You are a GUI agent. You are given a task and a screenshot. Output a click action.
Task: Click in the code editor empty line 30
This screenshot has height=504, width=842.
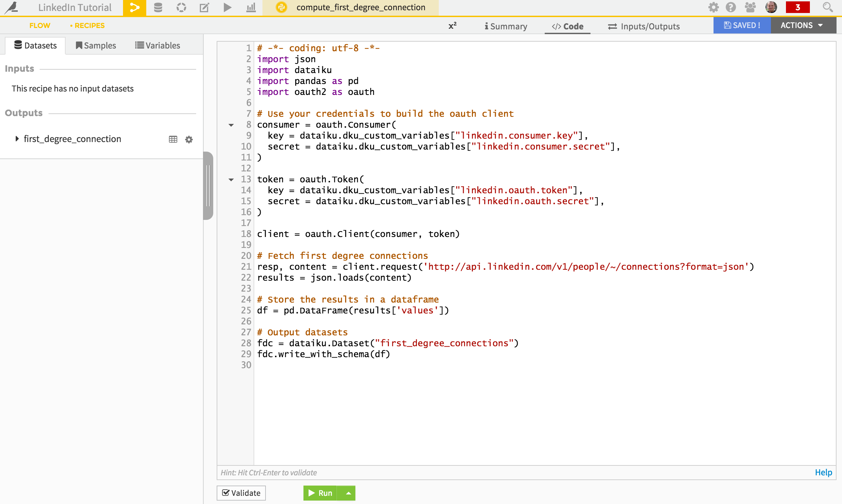545,365
